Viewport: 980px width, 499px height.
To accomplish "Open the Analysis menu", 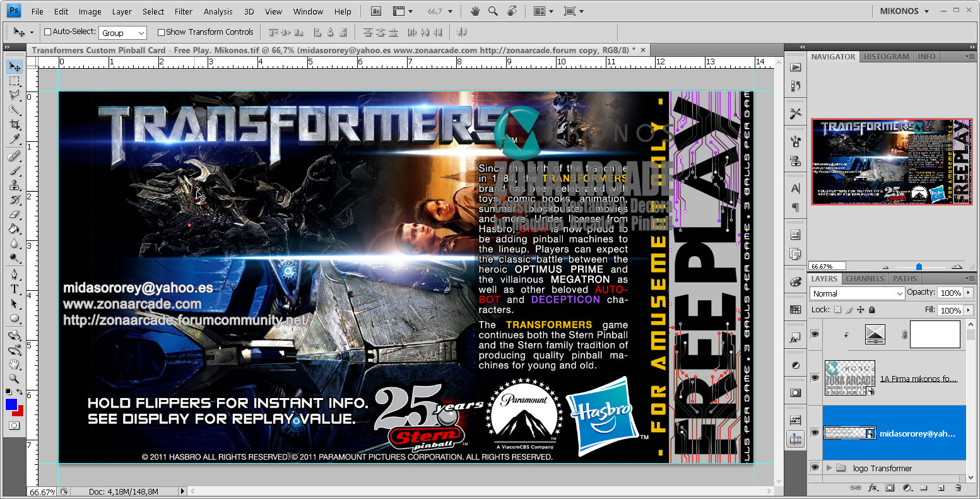I will point(218,11).
